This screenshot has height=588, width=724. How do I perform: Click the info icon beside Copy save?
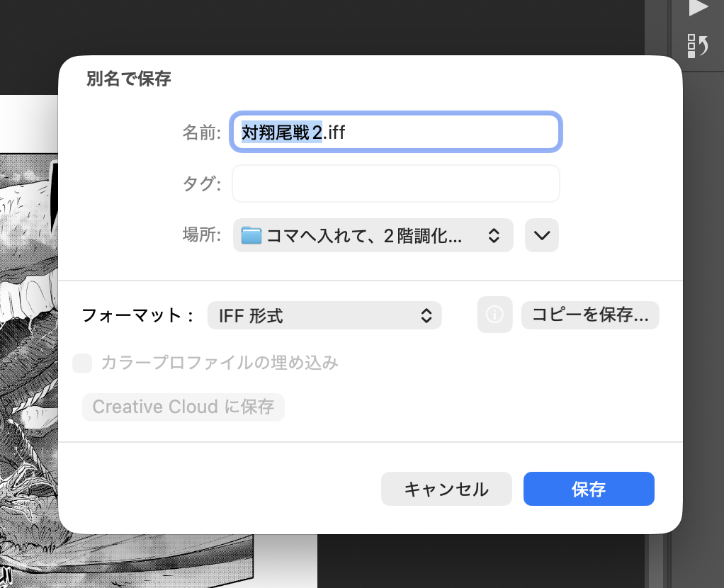494,315
